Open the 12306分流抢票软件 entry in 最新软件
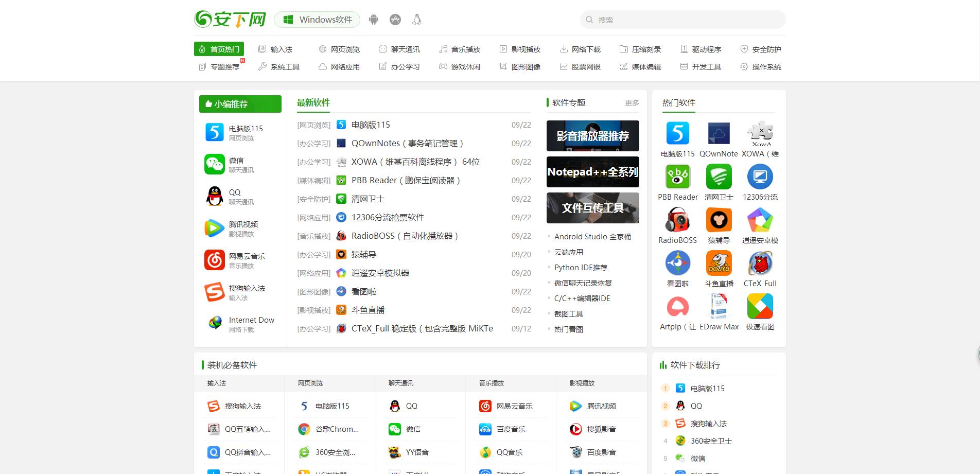This screenshot has height=474, width=980. (387, 217)
